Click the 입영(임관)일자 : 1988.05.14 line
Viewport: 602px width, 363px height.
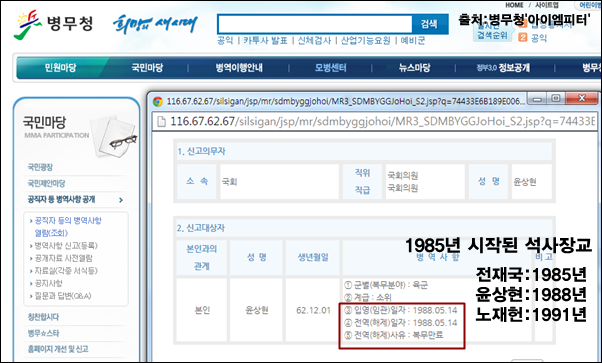401,310
